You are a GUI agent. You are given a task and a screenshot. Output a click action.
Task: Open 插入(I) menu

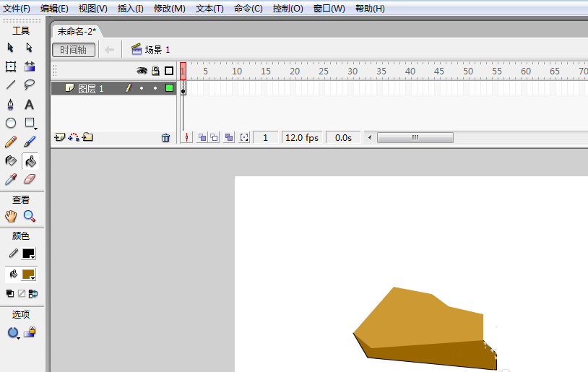pyautogui.click(x=131, y=8)
